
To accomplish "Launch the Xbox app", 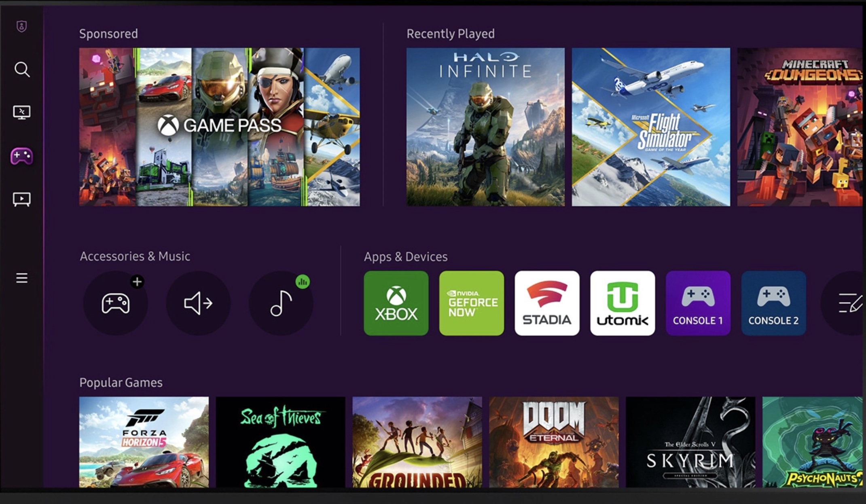I will pyautogui.click(x=396, y=303).
